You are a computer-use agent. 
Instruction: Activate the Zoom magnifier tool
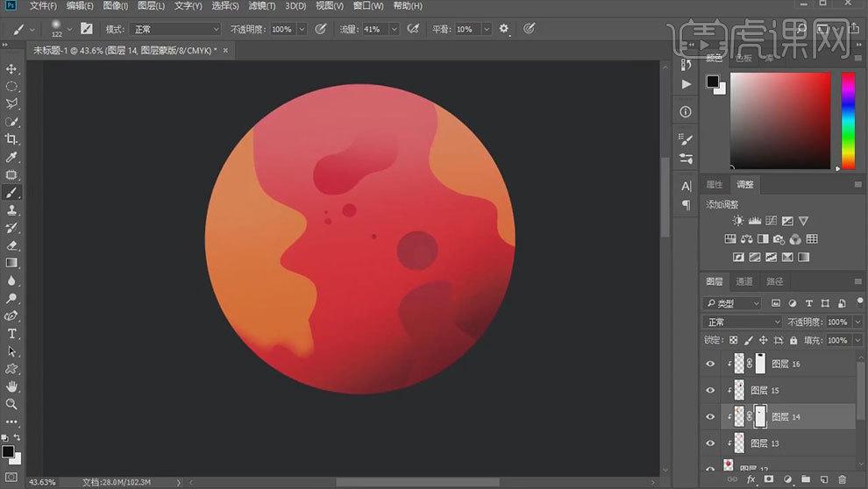click(12, 404)
